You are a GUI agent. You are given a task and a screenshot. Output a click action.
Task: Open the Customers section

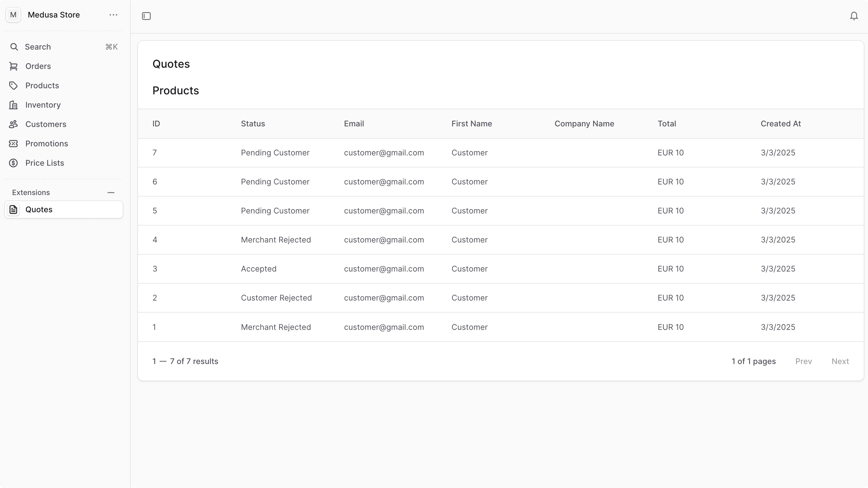pos(46,124)
